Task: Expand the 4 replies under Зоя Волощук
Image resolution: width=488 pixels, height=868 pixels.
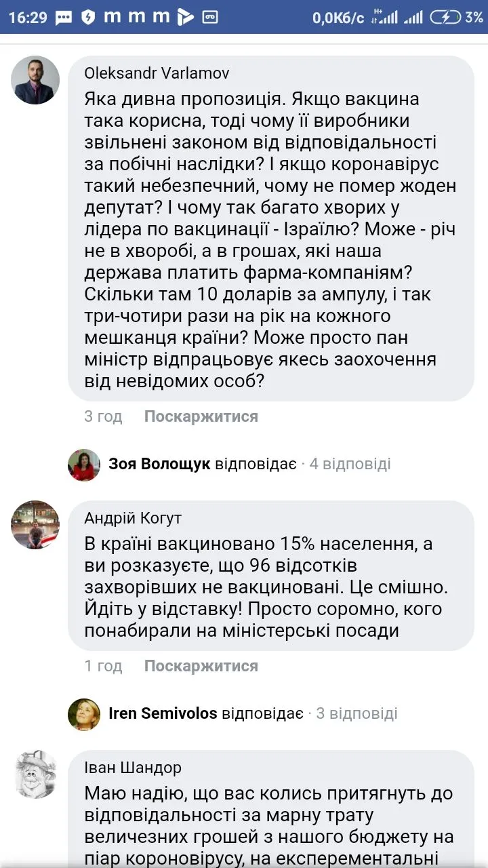Action: pyautogui.click(x=350, y=465)
